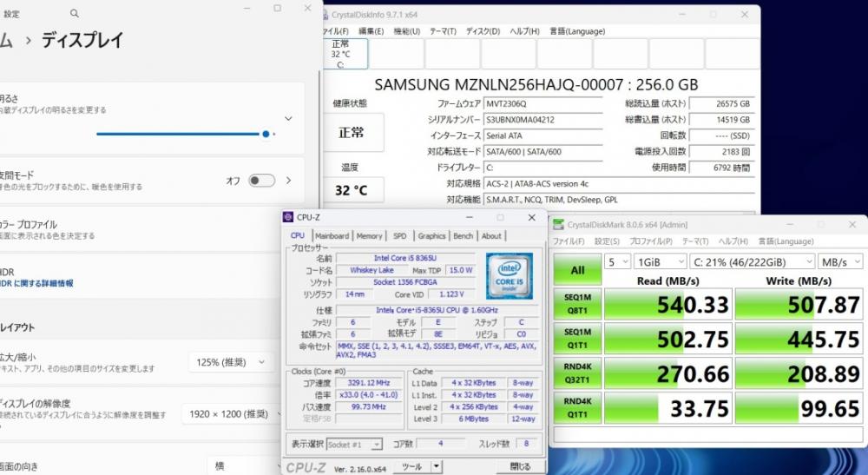Run the RND4K Q1T1 benchmark button
868x475 pixels.
[x=577, y=407]
